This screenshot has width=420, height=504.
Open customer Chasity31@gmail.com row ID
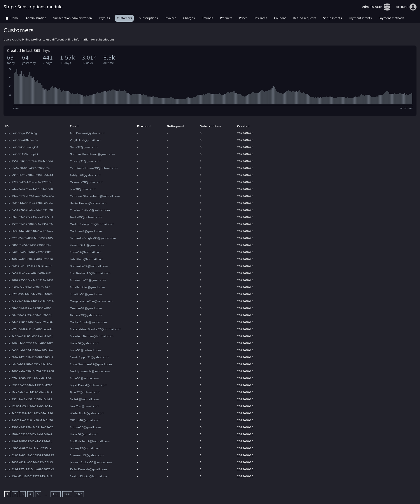(x=29, y=161)
